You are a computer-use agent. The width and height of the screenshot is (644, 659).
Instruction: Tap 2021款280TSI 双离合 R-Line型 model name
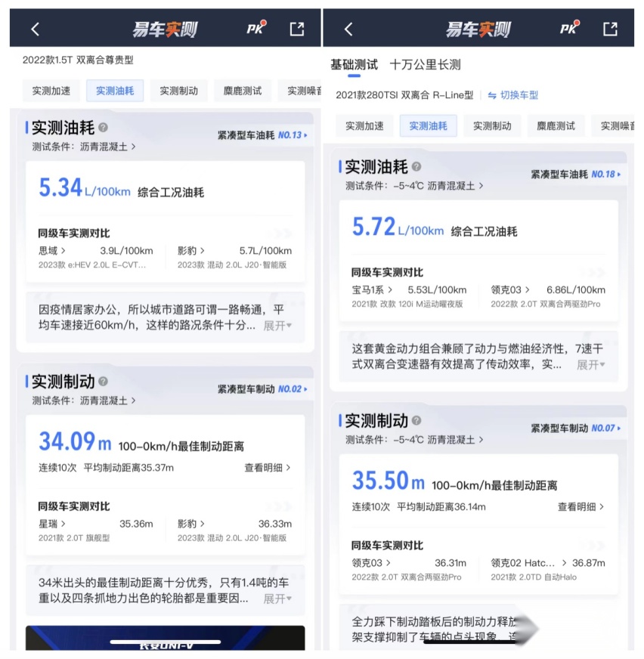coord(404,95)
